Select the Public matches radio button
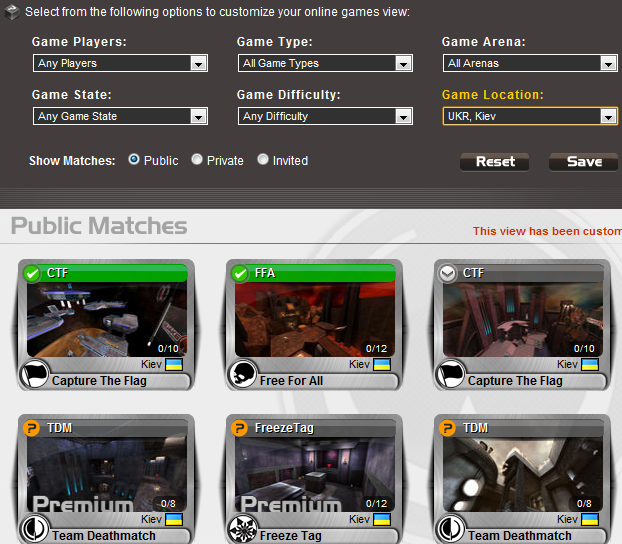The width and height of the screenshot is (622, 544). click(134, 160)
